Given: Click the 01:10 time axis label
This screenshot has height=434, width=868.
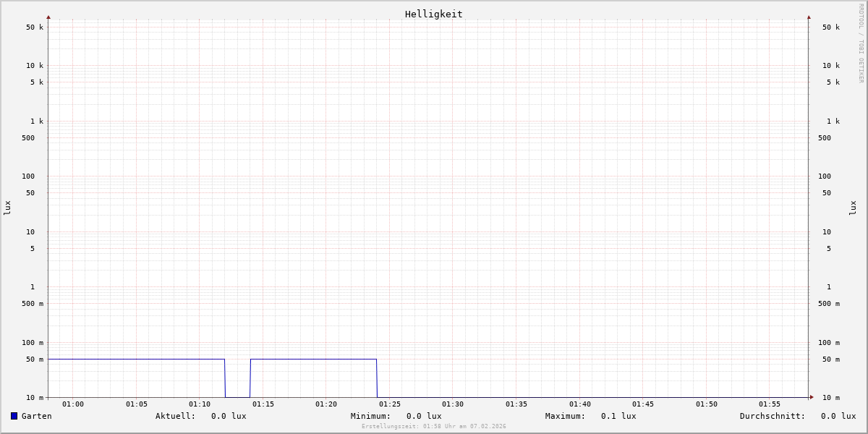Looking at the screenshot, I should (x=200, y=404).
